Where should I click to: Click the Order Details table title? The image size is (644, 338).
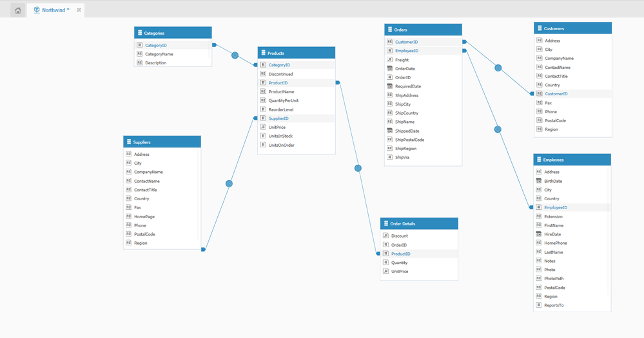(x=402, y=223)
